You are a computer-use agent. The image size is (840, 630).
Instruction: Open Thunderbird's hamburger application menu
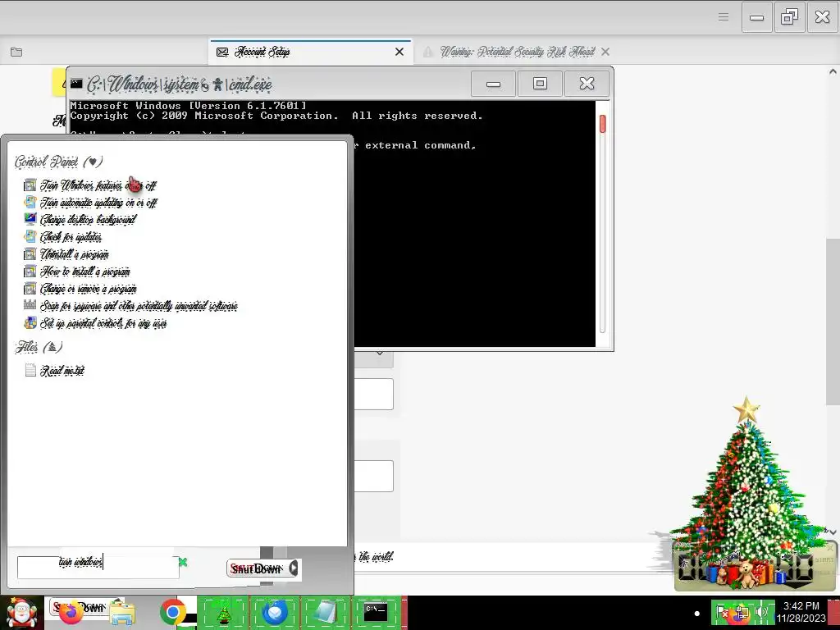tap(724, 17)
